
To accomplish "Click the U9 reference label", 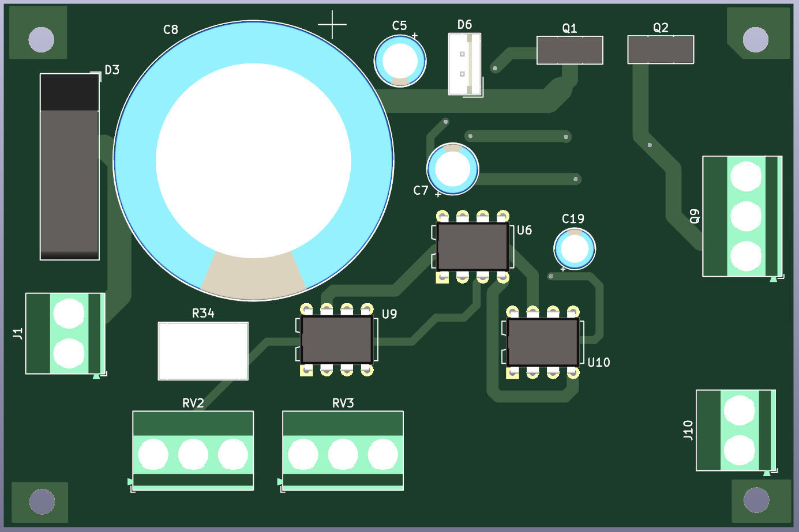I will coord(389,314).
